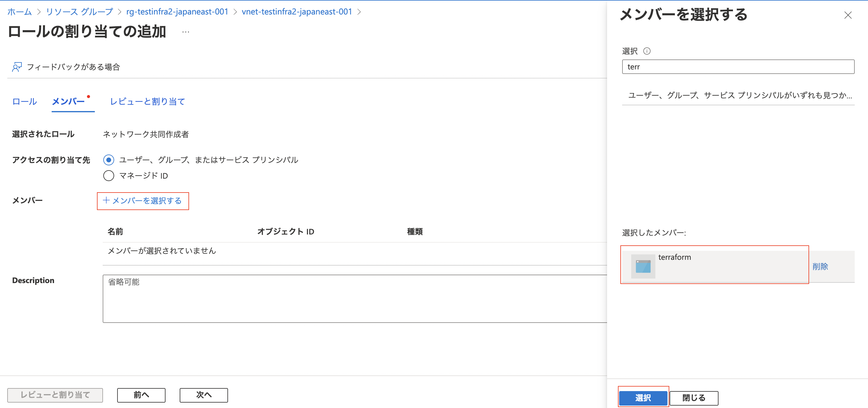Image resolution: width=868 pixels, height=408 pixels.
Task: Click the feedback person icon
Action: [x=16, y=67]
